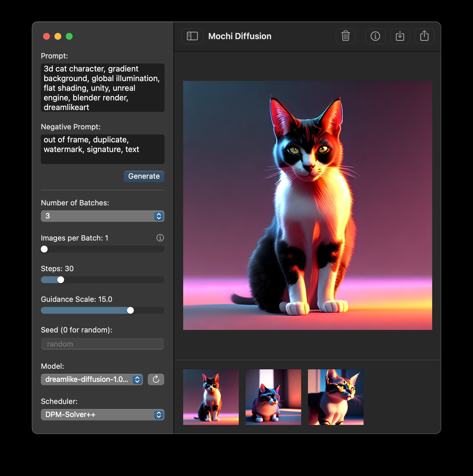Open image info in toolbar
This screenshot has width=473, height=476.
pyautogui.click(x=375, y=36)
